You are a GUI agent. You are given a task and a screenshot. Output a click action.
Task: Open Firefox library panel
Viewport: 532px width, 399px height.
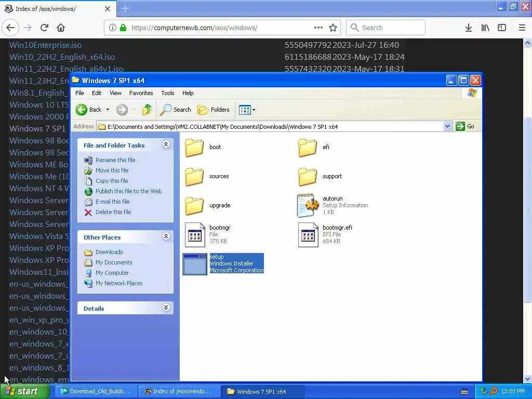click(x=485, y=28)
